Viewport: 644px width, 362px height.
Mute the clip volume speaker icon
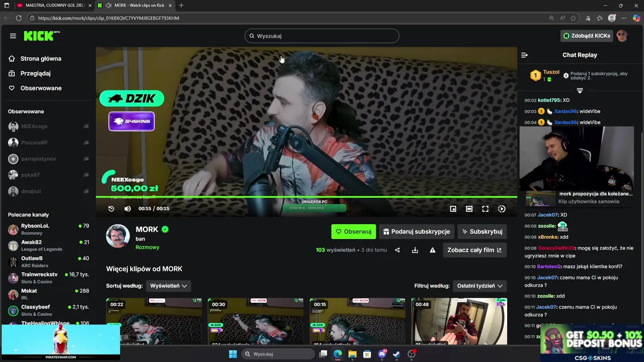127,209
